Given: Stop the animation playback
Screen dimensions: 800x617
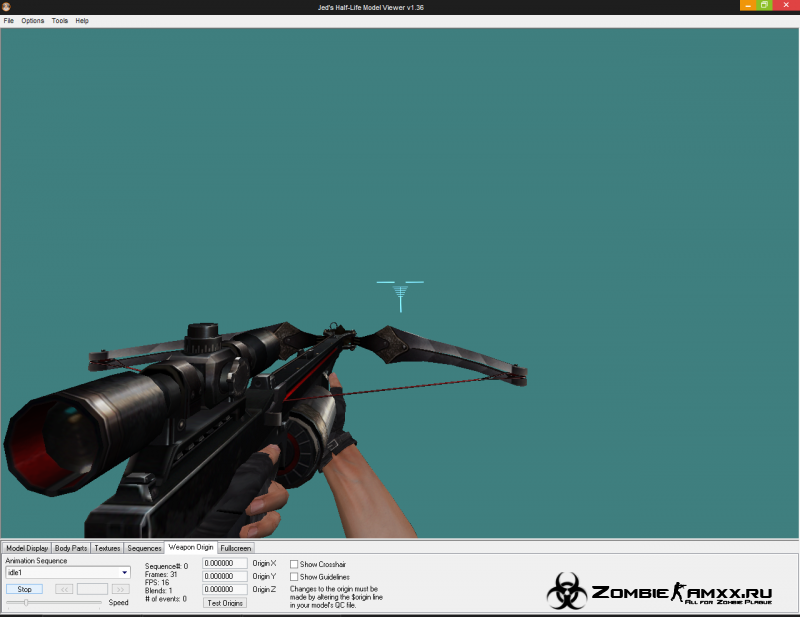Looking at the screenshot, I should [24, 589].
